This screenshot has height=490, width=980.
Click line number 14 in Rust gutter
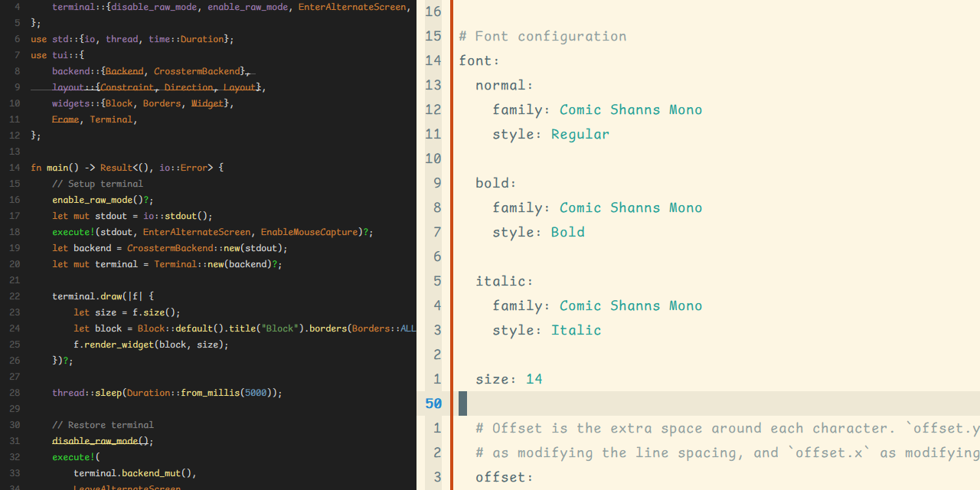coord(15,168)
